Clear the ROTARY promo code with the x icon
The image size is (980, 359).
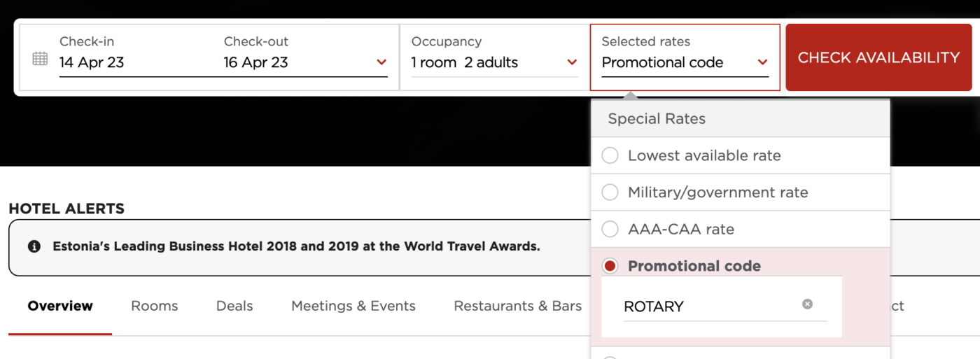tap(807, 304)
